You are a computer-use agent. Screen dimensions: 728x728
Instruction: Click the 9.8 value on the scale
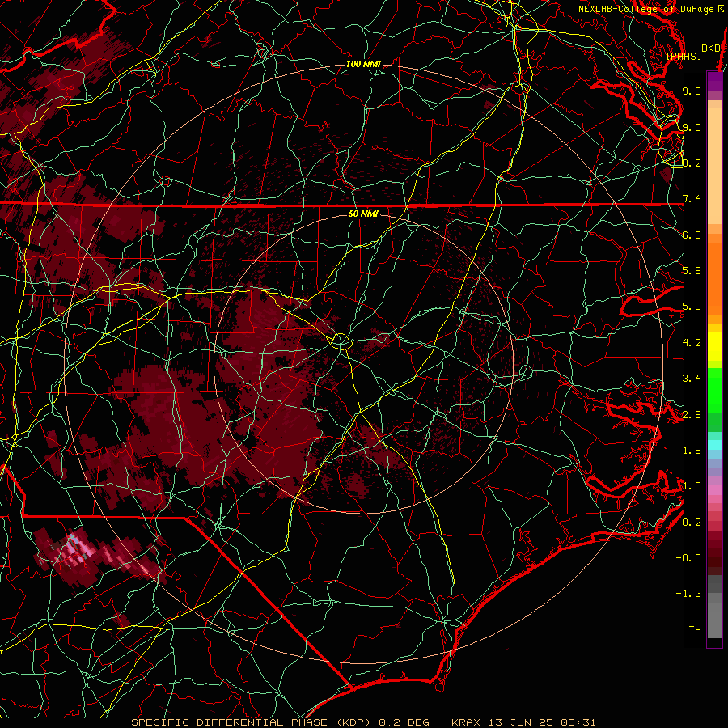(692, 91)
